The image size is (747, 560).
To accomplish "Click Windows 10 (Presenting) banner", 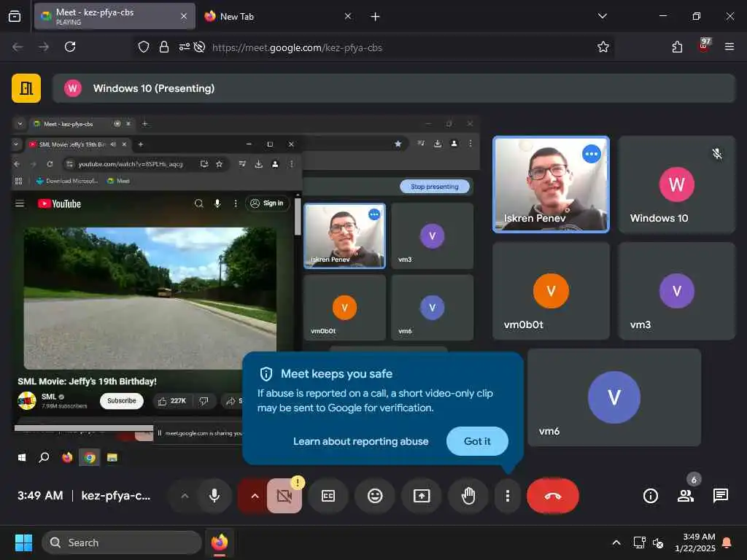I will pos(393,88).
